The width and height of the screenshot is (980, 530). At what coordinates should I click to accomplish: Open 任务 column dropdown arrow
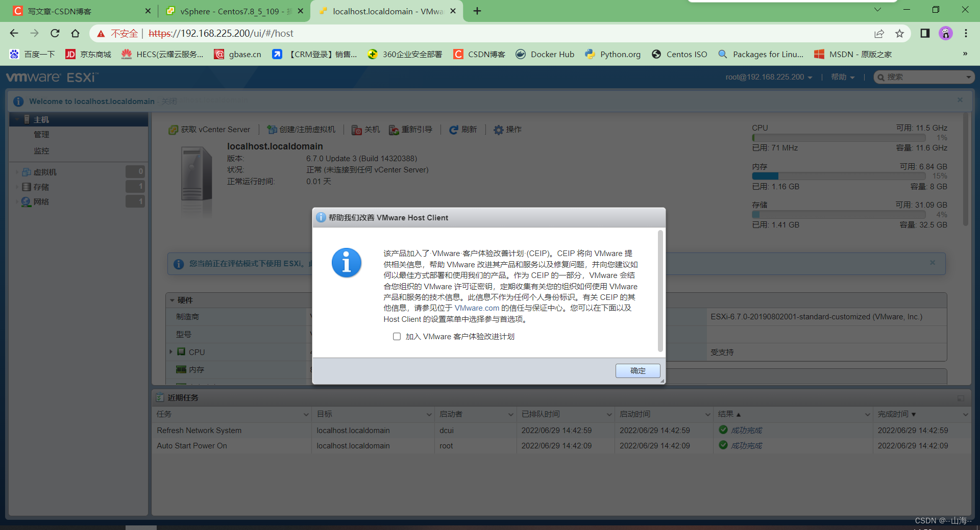point(306,415)
